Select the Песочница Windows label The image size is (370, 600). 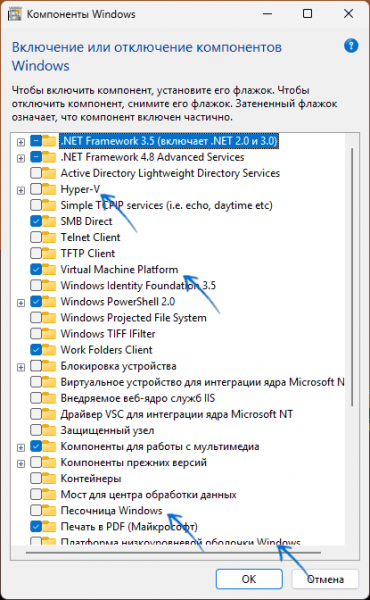point(111,510)
